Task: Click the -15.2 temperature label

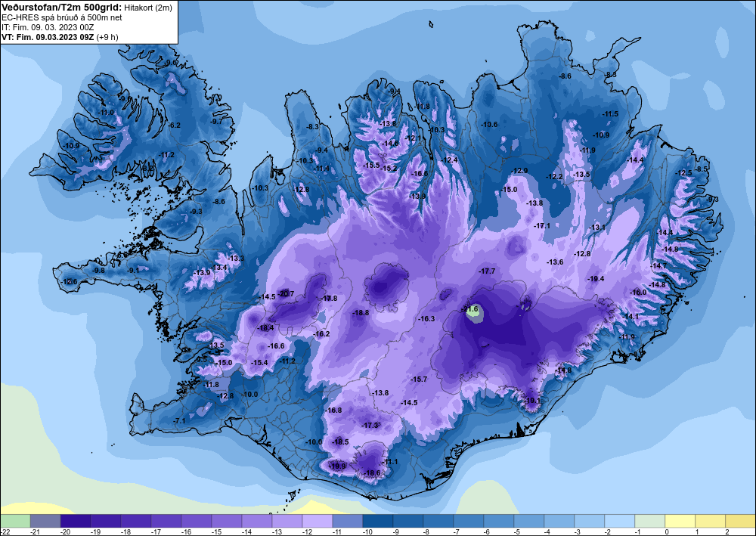Action: (x=389, y=169)
